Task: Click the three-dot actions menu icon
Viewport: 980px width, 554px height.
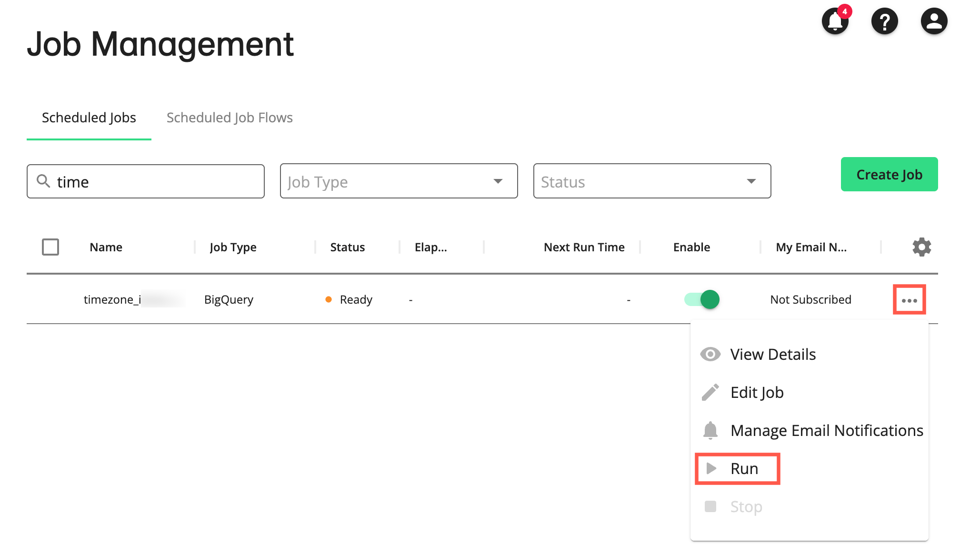Action: (x=909, y=300)
